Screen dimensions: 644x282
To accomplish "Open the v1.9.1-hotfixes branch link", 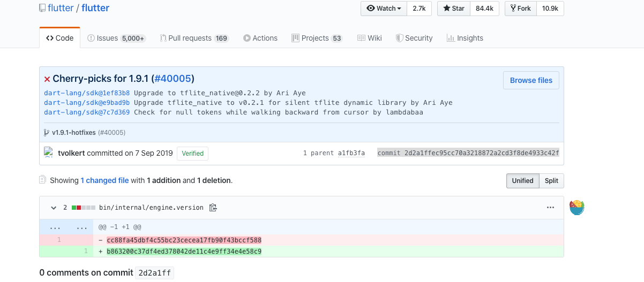I will click(x=74, y=133).
